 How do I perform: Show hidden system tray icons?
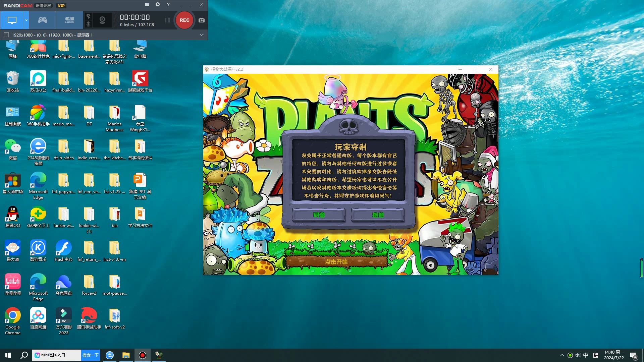pos(562,355)
